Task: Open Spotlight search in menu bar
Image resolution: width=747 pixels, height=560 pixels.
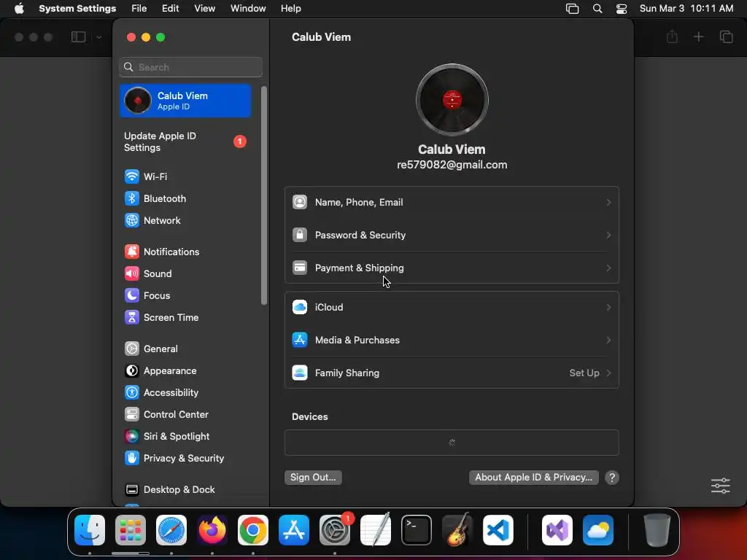Action: point(597,9)
